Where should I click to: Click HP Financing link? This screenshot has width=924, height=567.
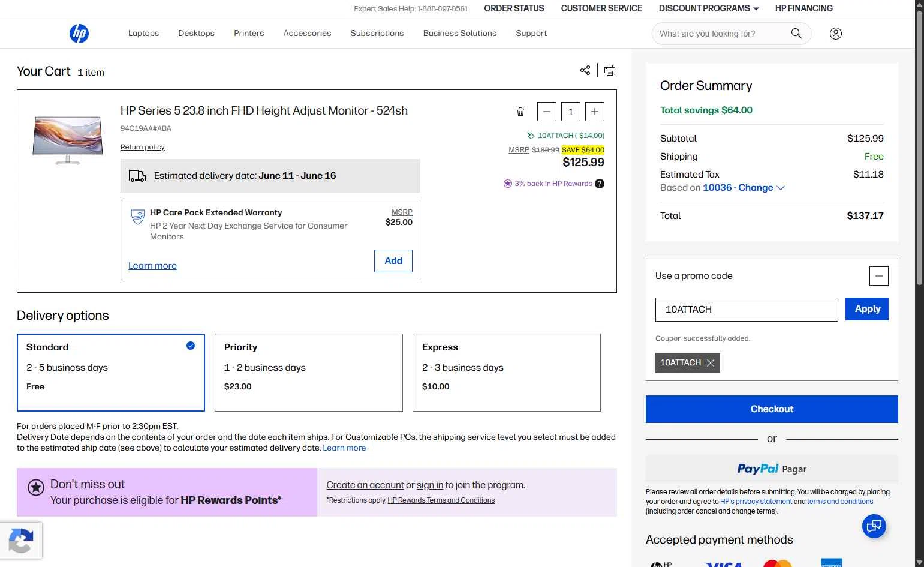coord(803,8)
